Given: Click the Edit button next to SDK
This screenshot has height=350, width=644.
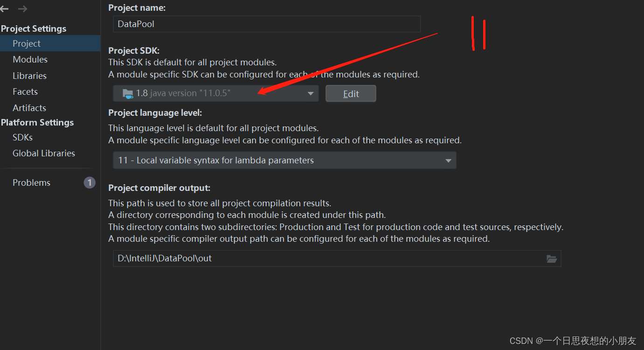Looking at the screenshot, I should click(x=351, y=93).
